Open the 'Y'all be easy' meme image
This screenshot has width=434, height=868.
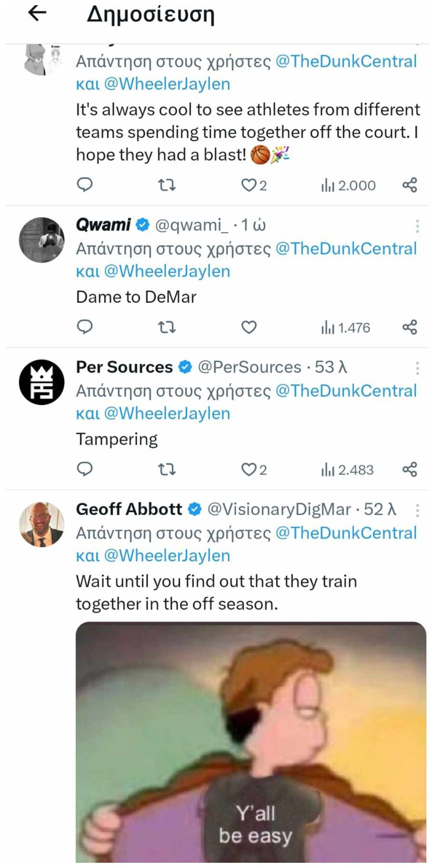tap(251, 741)
